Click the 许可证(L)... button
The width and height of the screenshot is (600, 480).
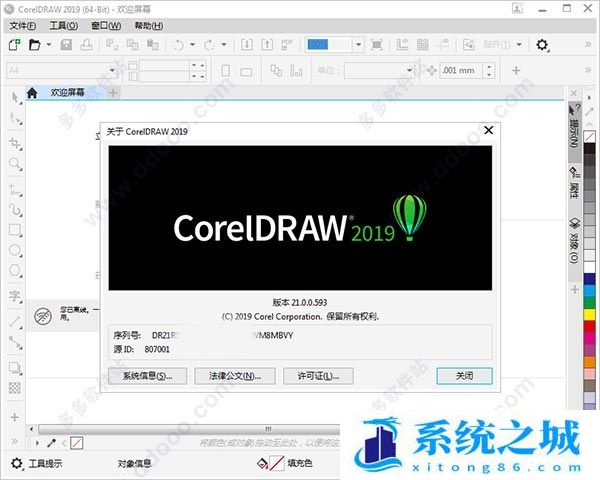(318, 376)
